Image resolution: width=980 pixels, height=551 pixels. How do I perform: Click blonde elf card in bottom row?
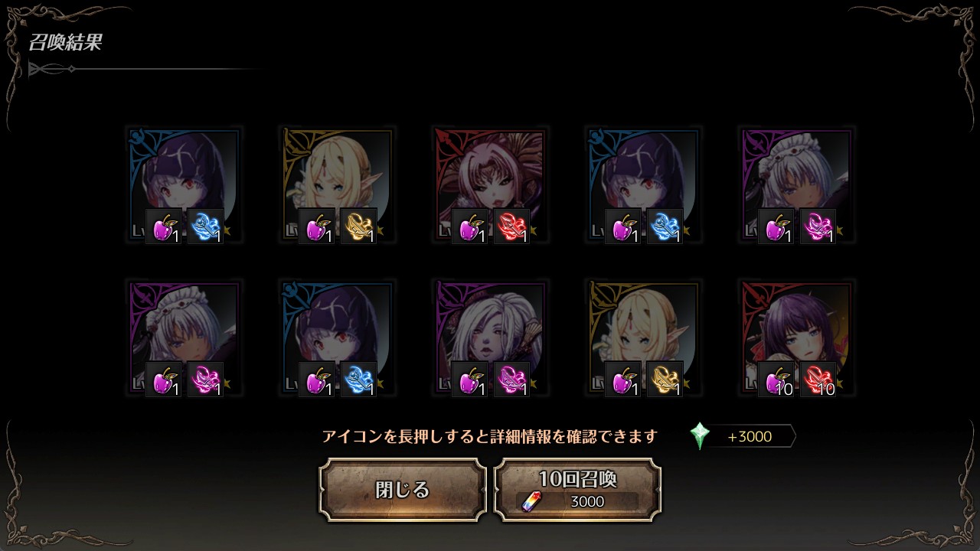point(643,338)
